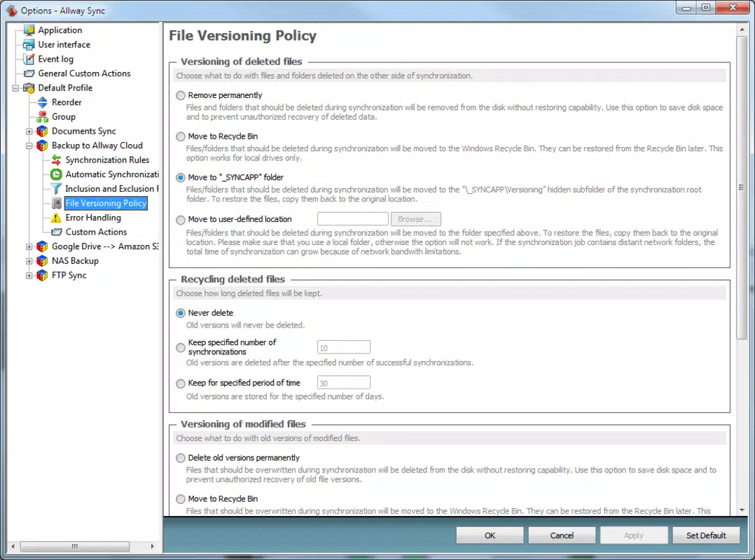Screen dimensions: 755x560
Task: Click the Automatic Synchronization clock icon
Action: [x=56, y=174]
